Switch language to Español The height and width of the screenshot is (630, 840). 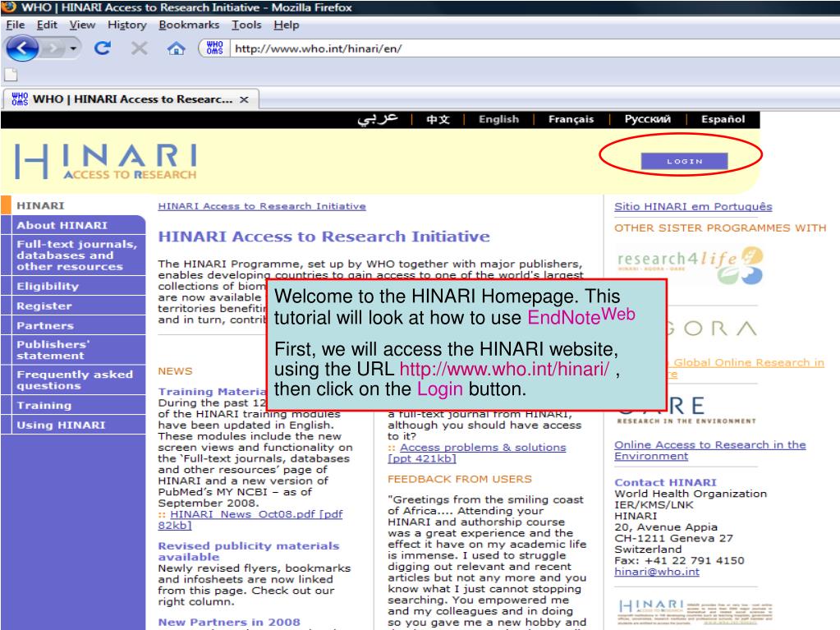click(723, 119)
